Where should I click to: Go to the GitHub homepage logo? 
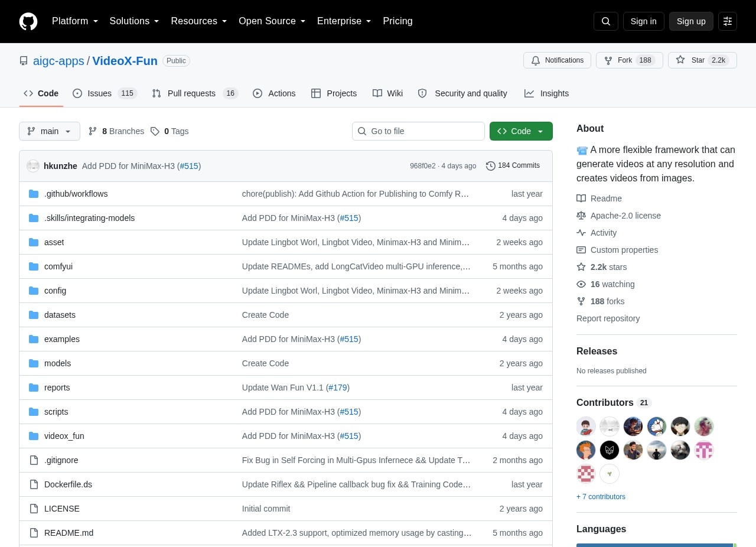[x=28, y=21]
